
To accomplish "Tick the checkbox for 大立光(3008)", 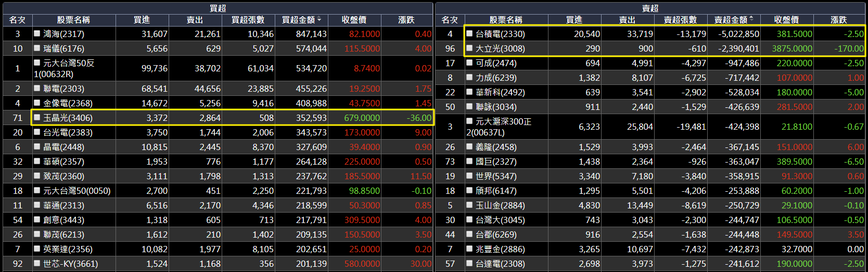I will 469,48.
